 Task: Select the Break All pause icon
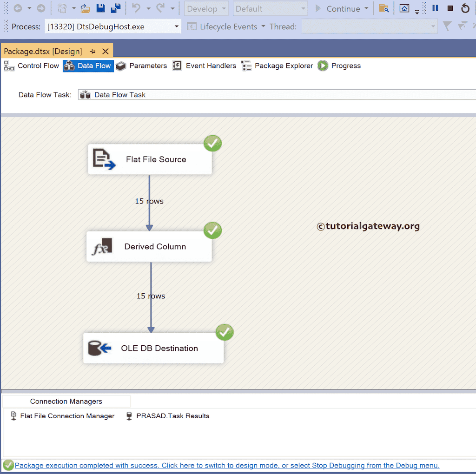(435, 8)
